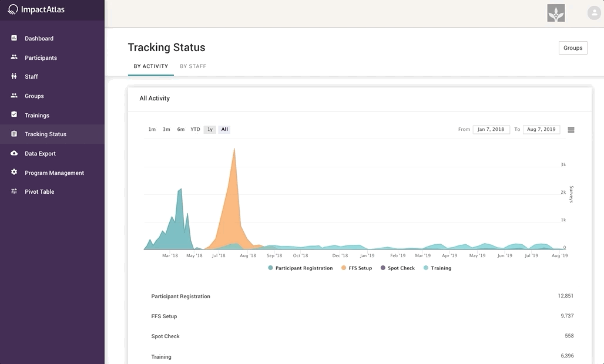Open the chart hamburger menu
Viewport: 604px width, 364px height.
(x=571, y=130)
